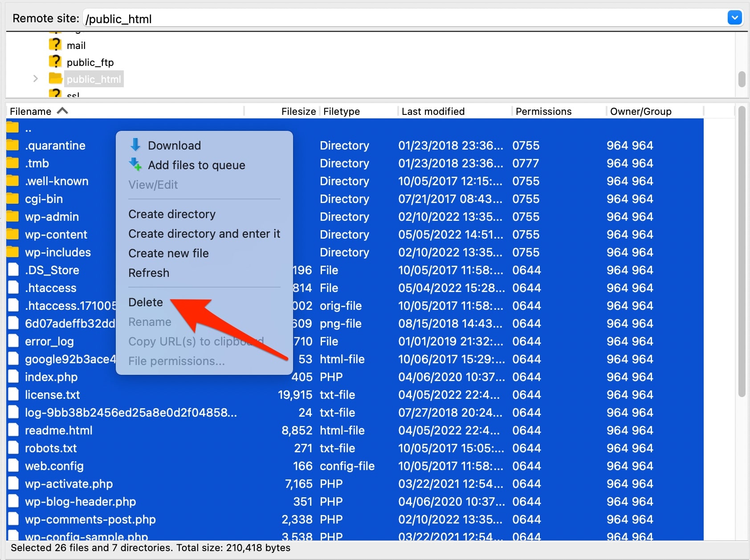The width and height of the screenshot is (750, 560).
Task: Click the wp-content folder icon
Action: [x=13, y=234]
